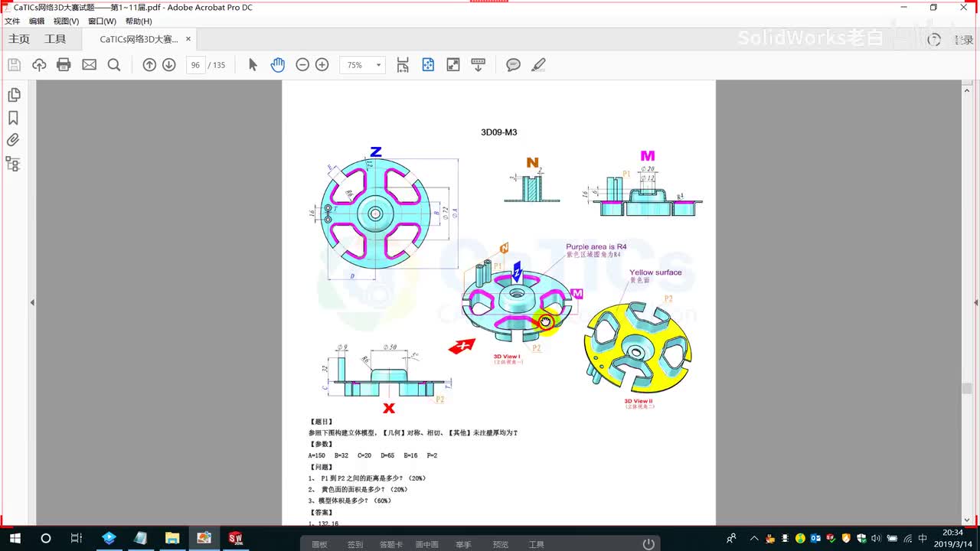Click the read mode keyboard icon

[x=479, y=65]
